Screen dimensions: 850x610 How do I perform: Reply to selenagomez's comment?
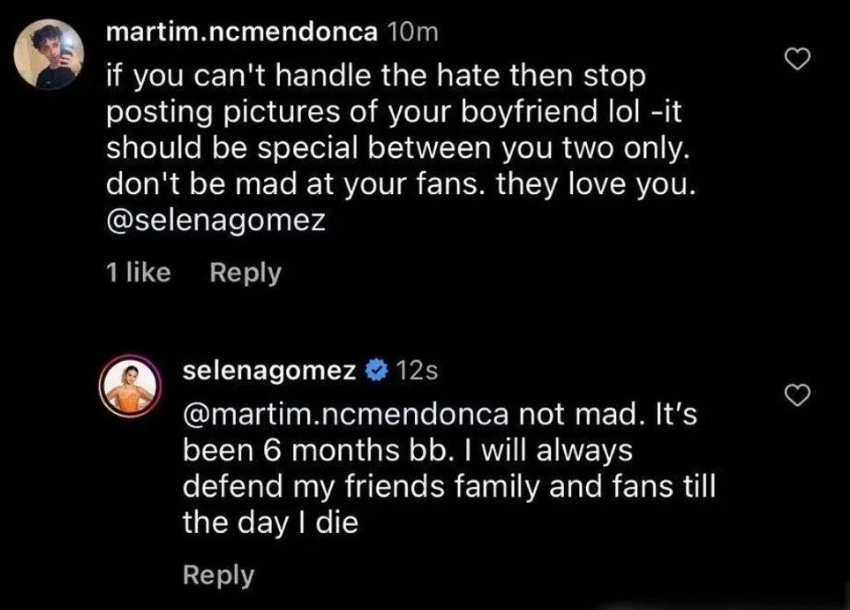pos(219,575)
